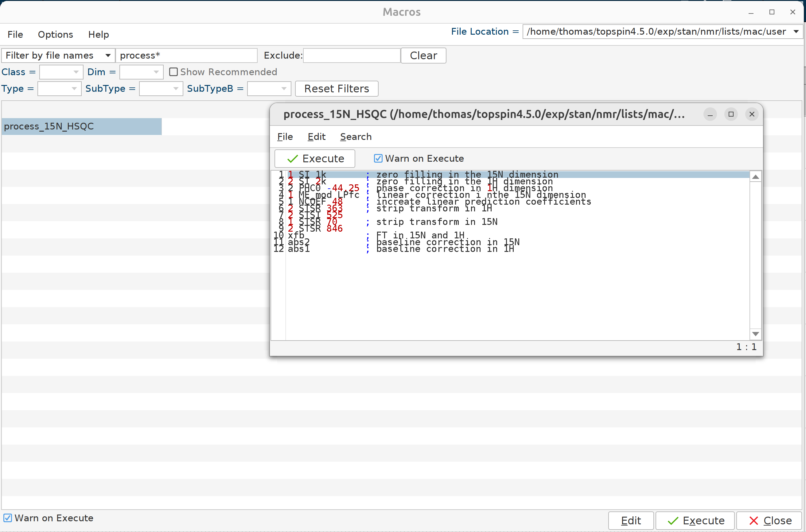Click the Reset Filters button
Image resolution: width=806 pixels, height=532 pixels.
pos(336,89)
